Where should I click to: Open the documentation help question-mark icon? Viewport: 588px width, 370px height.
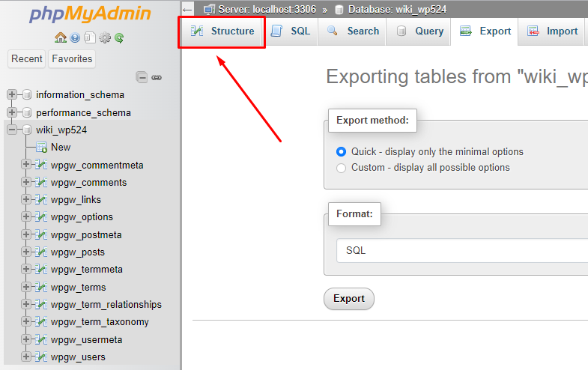coord(75,37)
